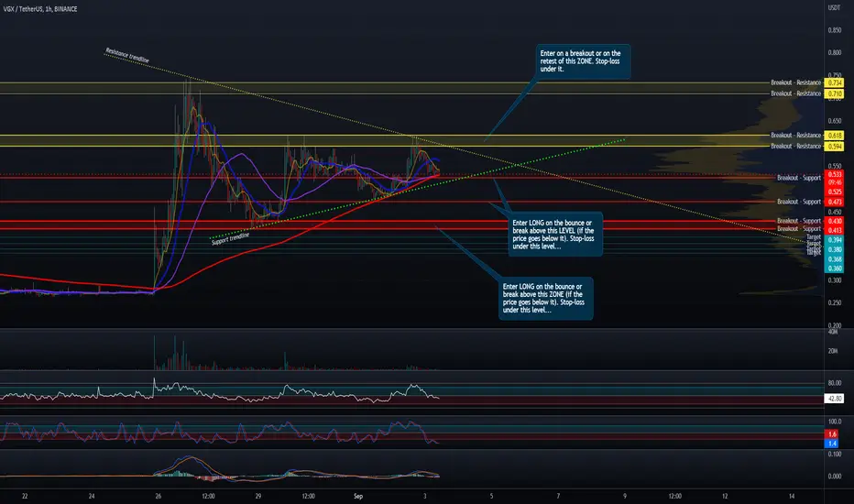The height and width of the screenshot is (504, 854).
Task: Click the current price 0.533 label
Action: pos(834,174)
